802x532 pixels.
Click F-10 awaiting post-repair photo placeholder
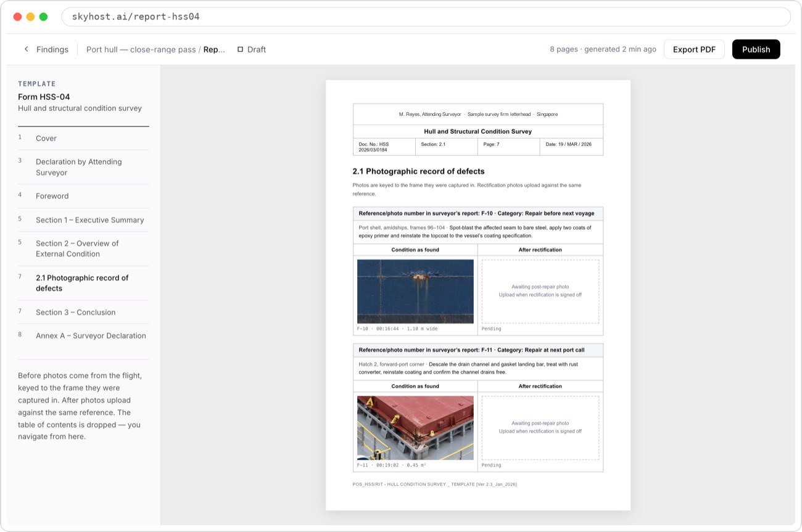(540, 291)
